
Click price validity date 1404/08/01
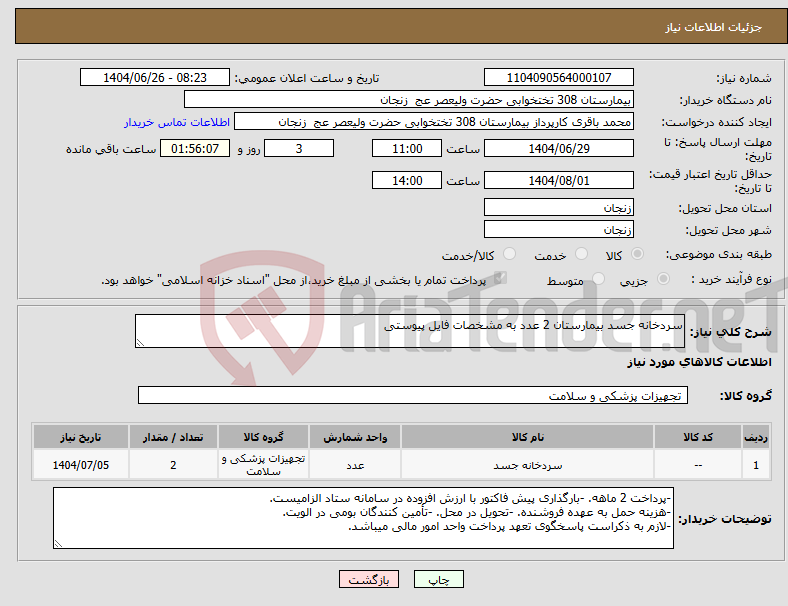(558, 180)
